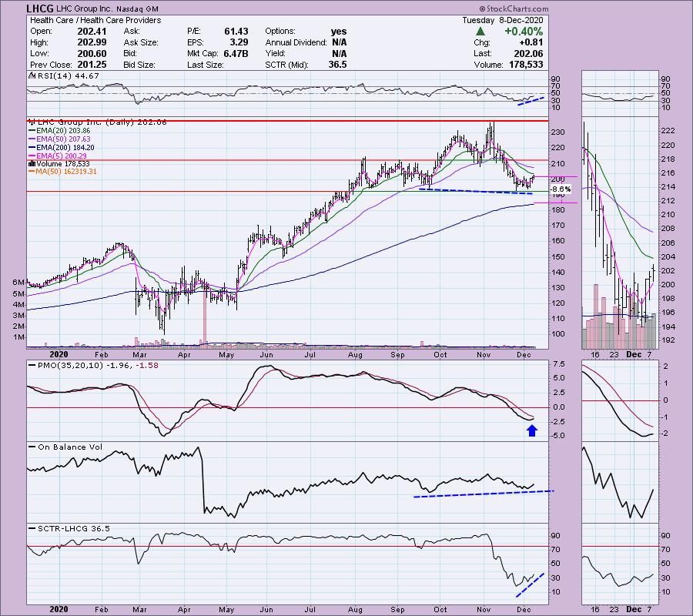Image resolution: width=693 pixels, height=616 pixels.
Task: Click the Volume 178,533 legend entry on chart
Action: pos(61,164)
